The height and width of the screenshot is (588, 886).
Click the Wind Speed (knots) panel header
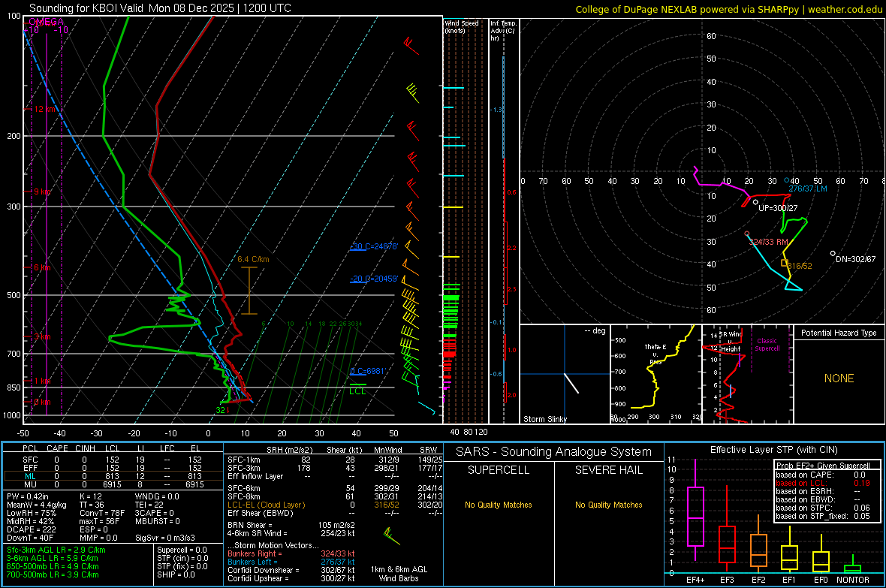[x=462, y=26]
